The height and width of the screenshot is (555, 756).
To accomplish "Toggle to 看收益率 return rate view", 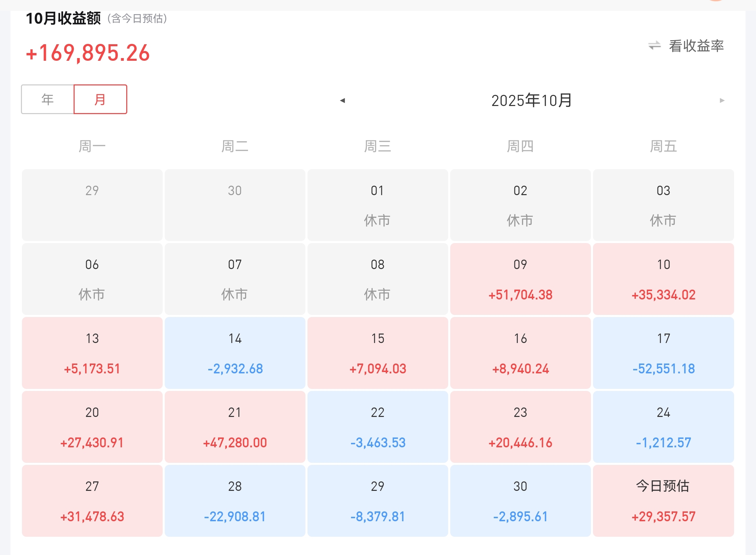I will point(696,46).
